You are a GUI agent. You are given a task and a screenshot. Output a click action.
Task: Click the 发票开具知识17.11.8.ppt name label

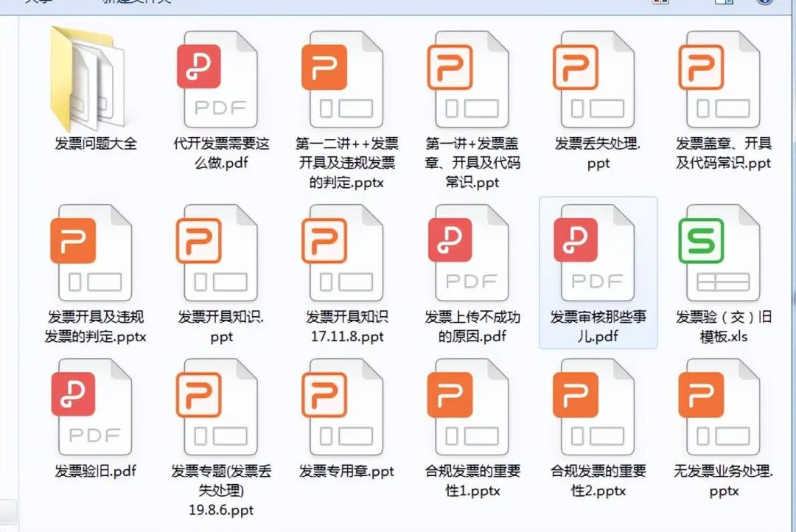point(347,327)
